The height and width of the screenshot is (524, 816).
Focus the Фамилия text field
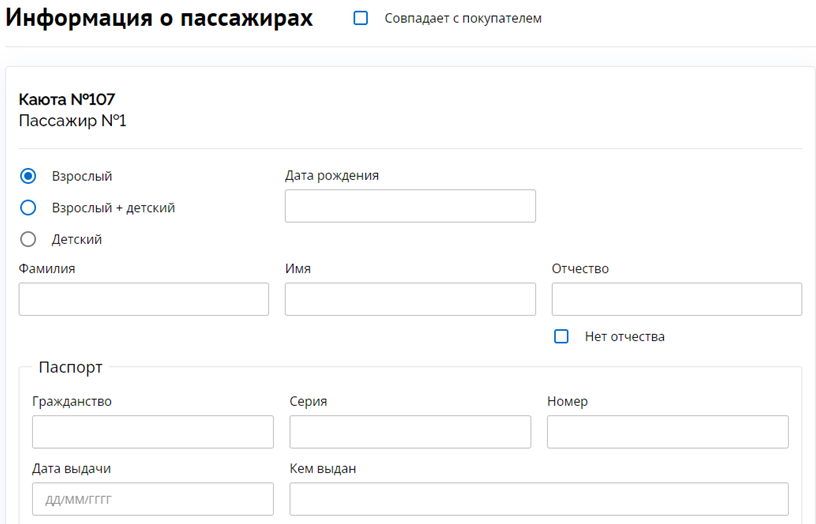click(144, 299)
